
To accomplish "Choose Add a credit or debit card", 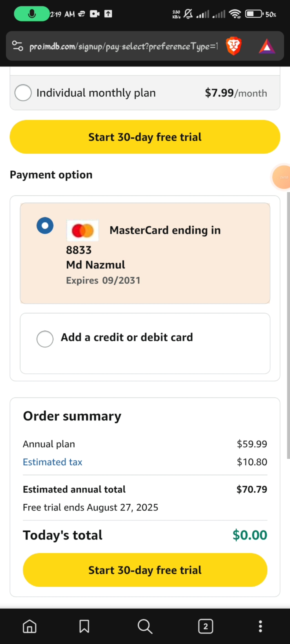I will click(x=45, y=339).
